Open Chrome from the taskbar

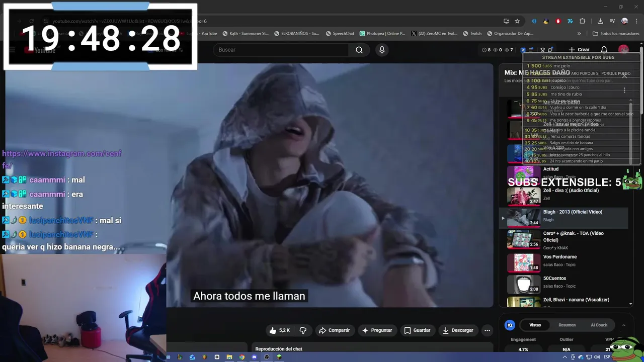pyautogui.click(x=242, y=357)
